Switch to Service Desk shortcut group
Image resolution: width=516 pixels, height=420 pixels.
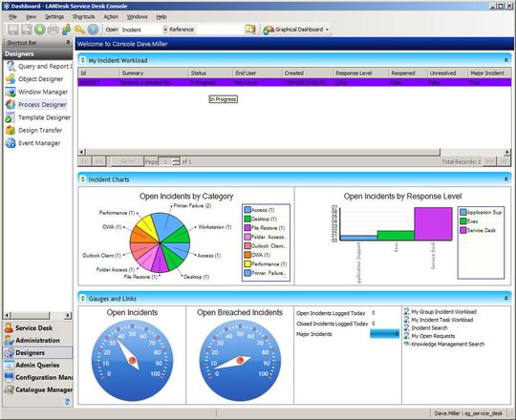37,328
